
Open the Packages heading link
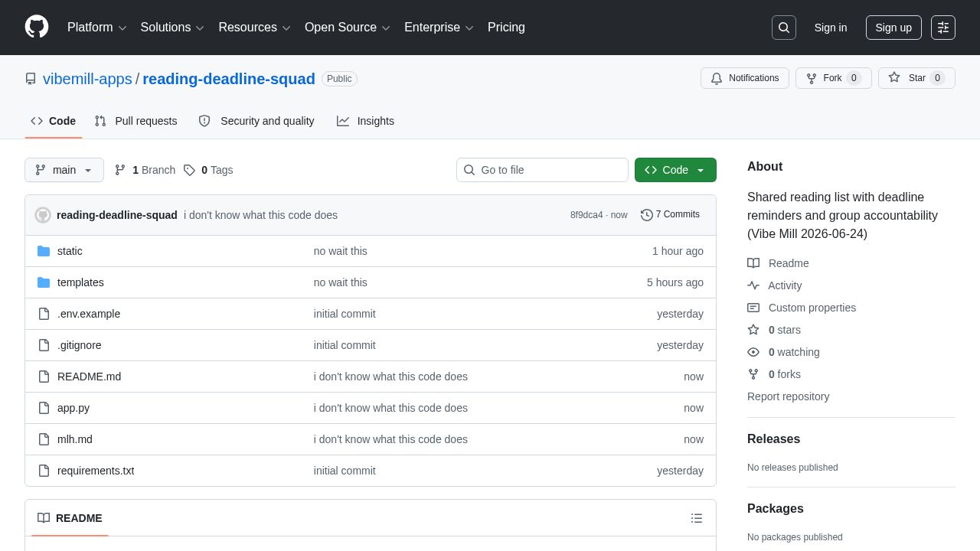[x=776, y=509]
